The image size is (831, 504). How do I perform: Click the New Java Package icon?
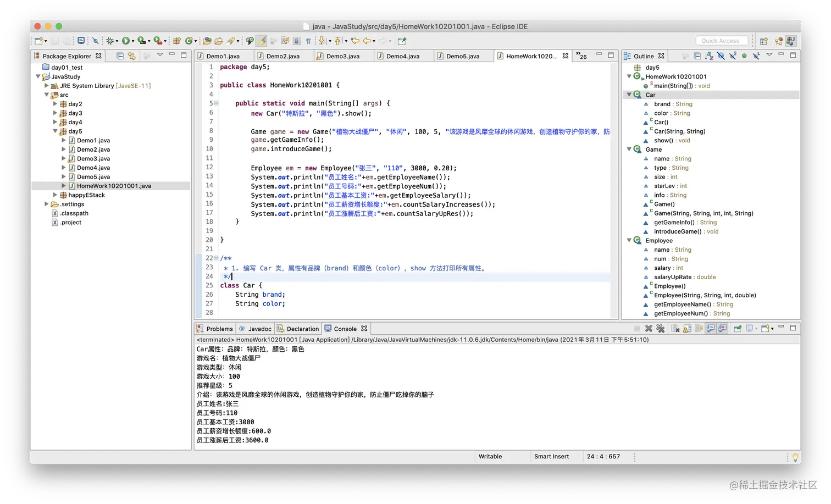pos(176,41)
